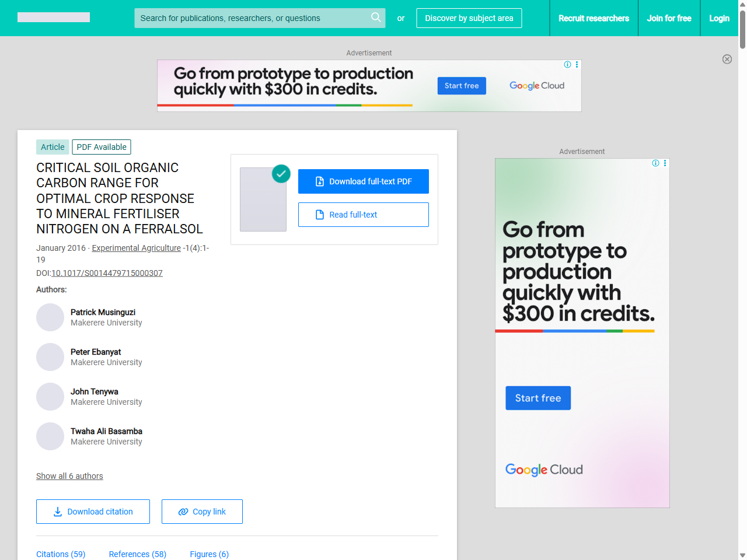
Task: Click the search magnifier icon
Action: [x=376, y=17]
